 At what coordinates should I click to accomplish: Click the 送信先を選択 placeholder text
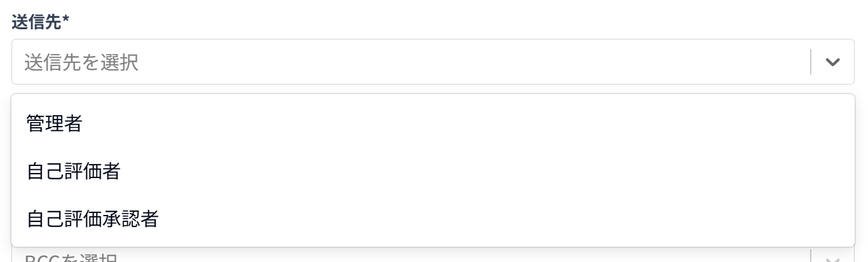(x=81, y=62)
